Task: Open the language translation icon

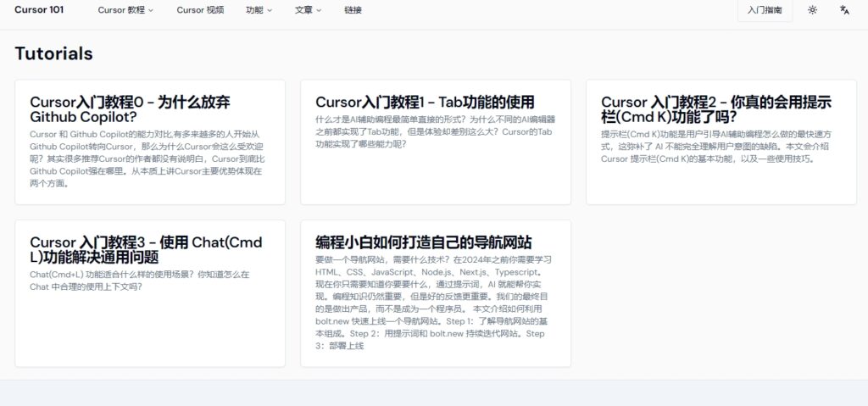Action: [x=844, y=10]
